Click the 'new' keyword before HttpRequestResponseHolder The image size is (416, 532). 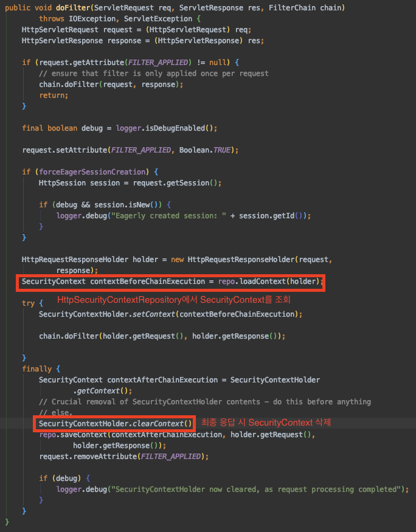click(177, 260)
